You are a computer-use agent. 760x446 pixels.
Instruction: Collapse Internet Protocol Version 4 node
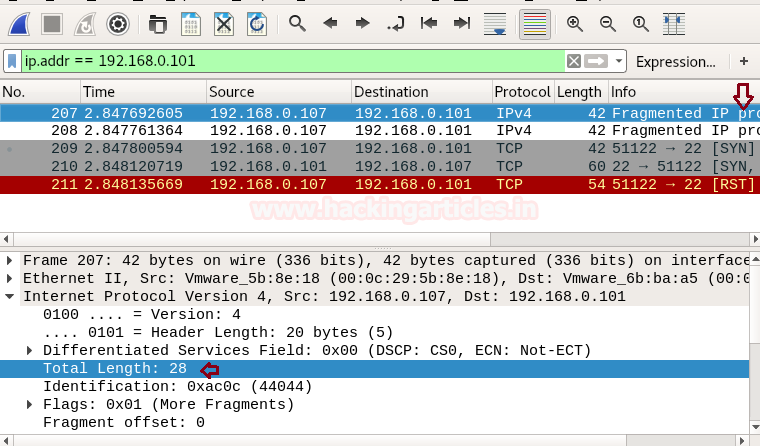point(9,296)
